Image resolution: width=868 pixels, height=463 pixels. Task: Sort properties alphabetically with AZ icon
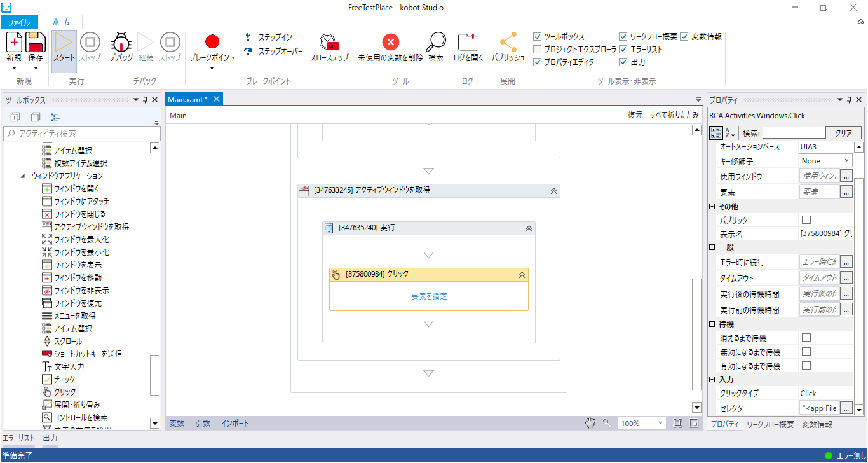click(729, 132)
